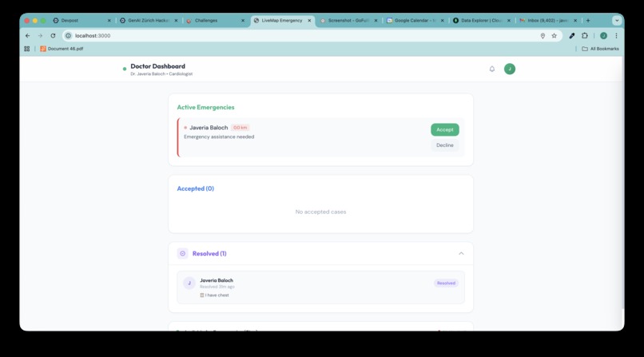The image size is (644, 357).
Task: Close the Devpost tab
Action: pyautogui.click(x=109, y=21)
